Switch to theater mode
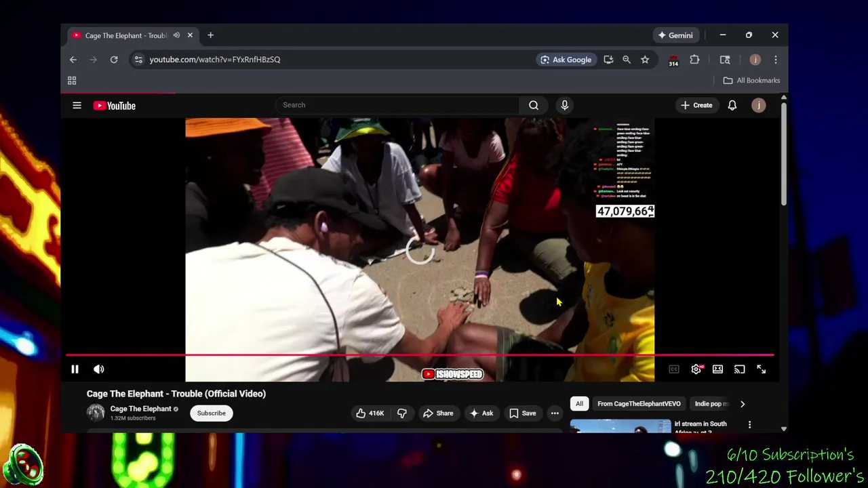868x488 pixels. [717, 369]
